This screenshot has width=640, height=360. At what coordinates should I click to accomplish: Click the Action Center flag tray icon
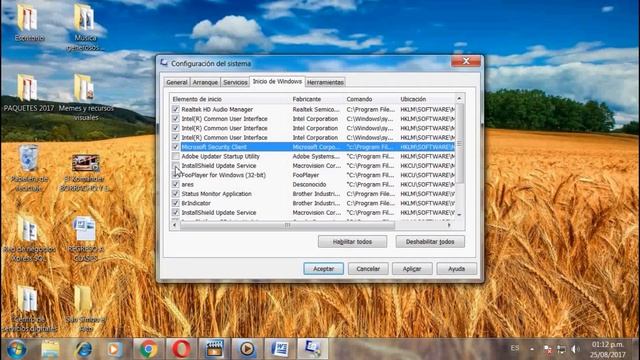(547, 349)
